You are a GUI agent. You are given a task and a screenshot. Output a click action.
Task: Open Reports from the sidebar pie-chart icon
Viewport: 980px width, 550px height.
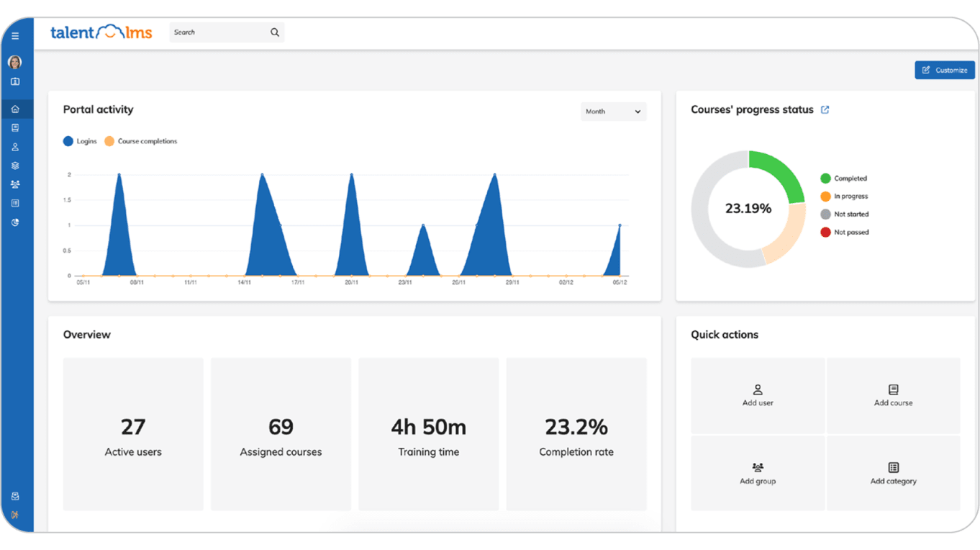15,222
